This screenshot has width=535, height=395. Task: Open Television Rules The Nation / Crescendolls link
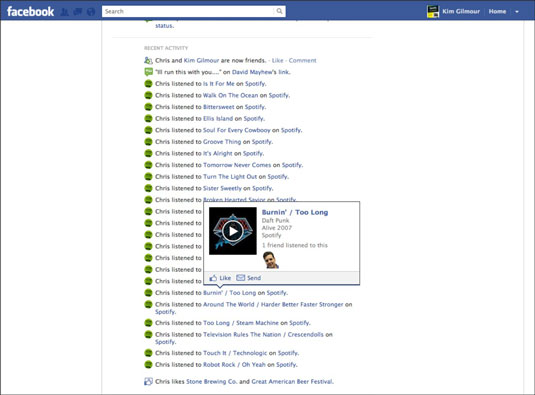(x=263, y=334)
